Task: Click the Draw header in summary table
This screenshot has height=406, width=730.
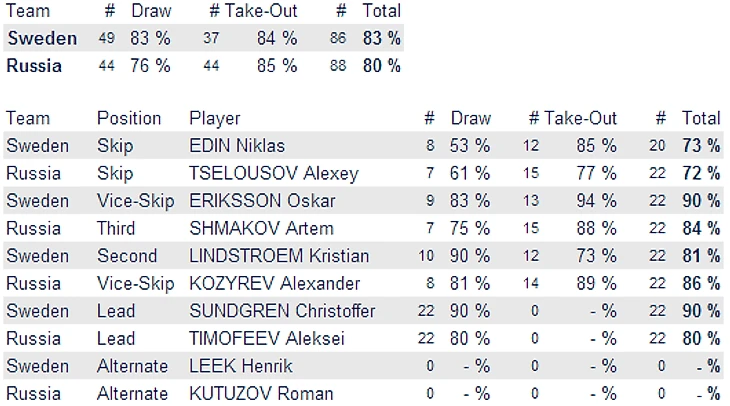Action: (151, 11)
